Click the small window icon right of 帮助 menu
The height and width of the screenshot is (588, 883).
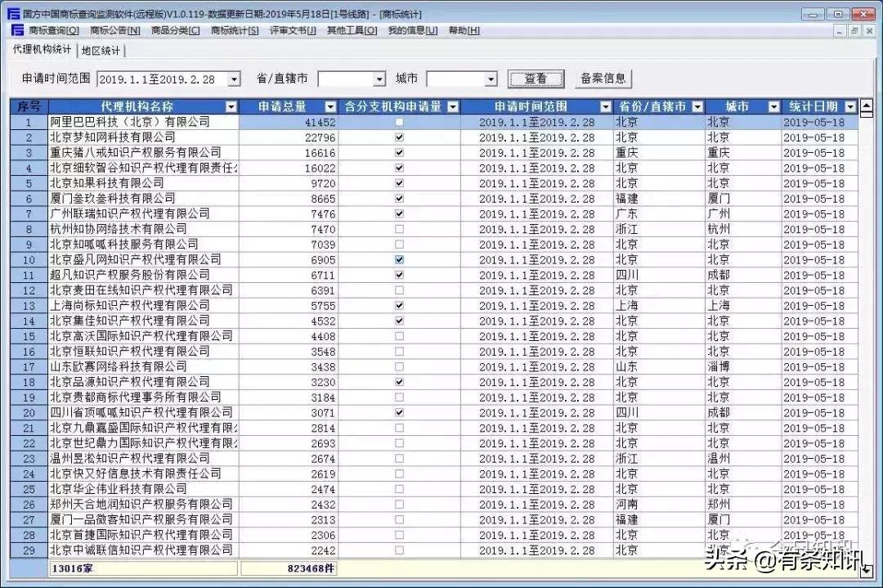point(841,30)
